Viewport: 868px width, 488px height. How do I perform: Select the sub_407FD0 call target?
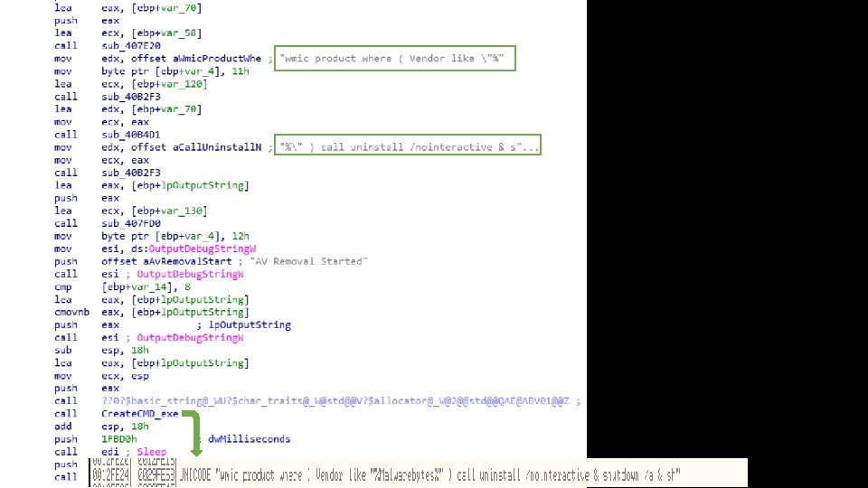(x=131, y=223)
